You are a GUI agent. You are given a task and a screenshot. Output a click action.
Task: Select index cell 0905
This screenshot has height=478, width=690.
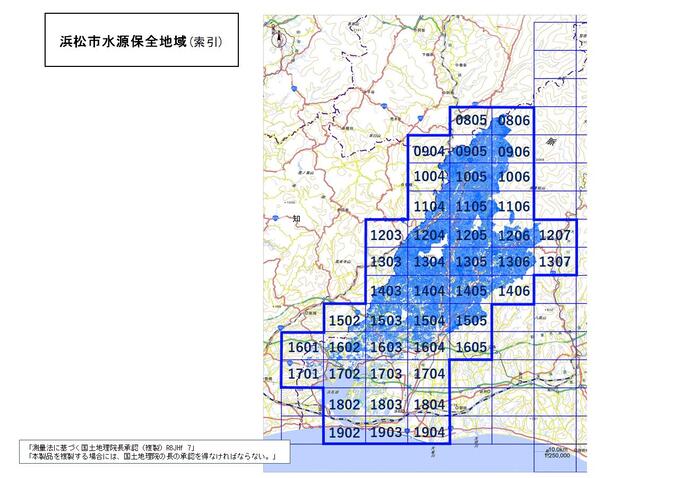pyautogui.click(x=471, y=150)
